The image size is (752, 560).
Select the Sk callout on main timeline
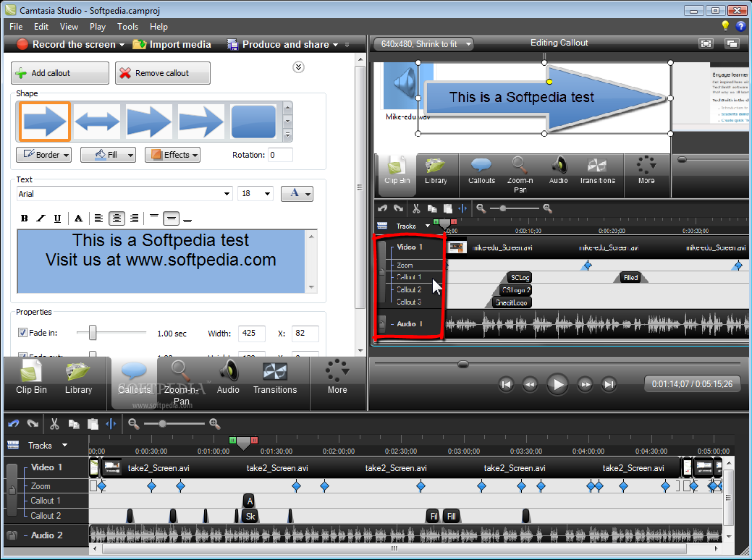(250, 517)
